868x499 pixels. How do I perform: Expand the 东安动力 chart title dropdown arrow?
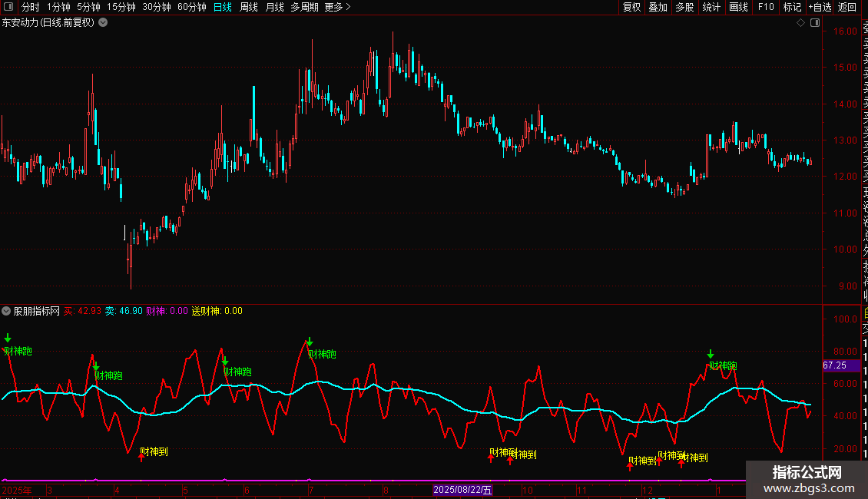[x=103, y=23]
